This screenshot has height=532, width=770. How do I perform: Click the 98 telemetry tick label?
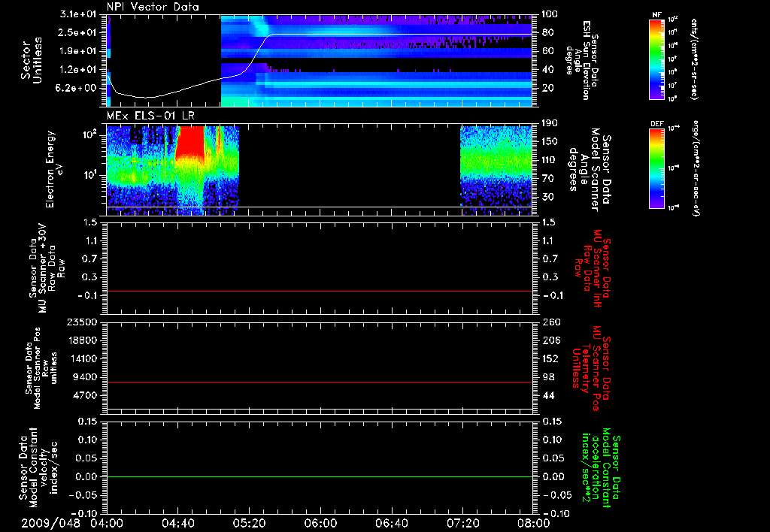[548, 377]
